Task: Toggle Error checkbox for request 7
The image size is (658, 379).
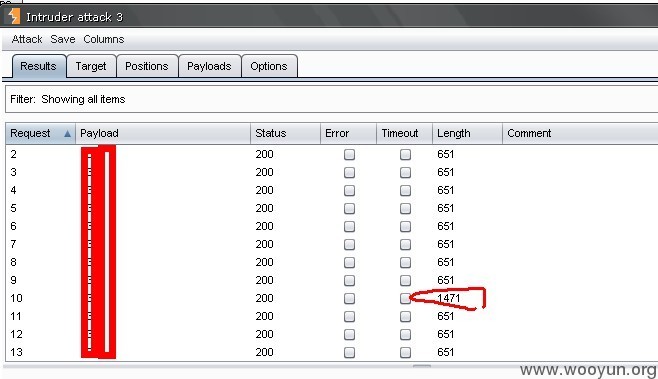Action: (349, 245)
